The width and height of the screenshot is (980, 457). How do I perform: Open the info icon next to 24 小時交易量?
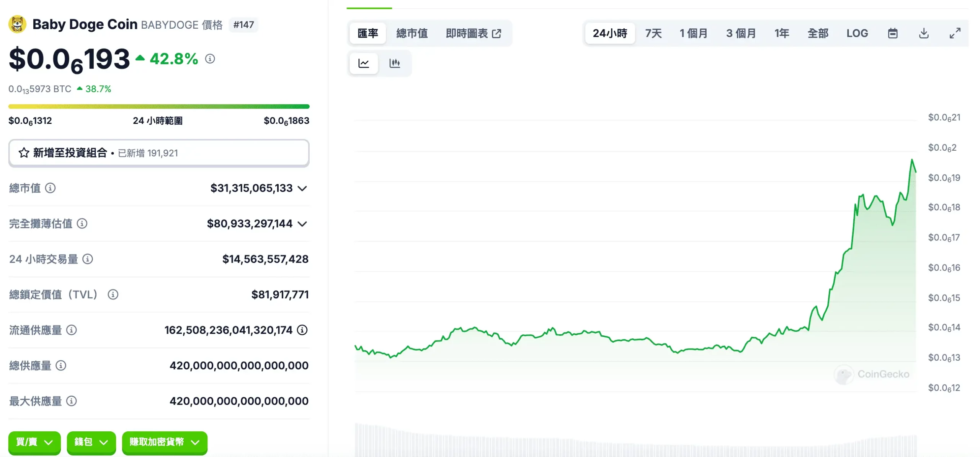point(88,259)
